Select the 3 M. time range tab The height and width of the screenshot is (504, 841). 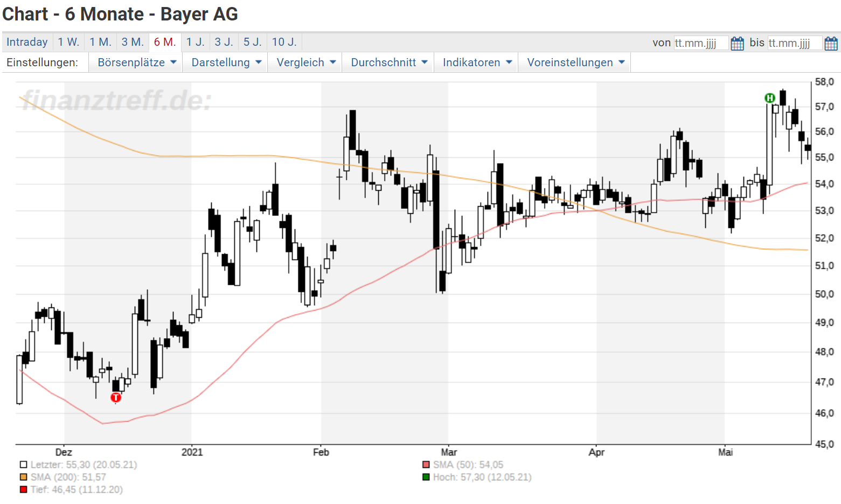coord(133,42)
